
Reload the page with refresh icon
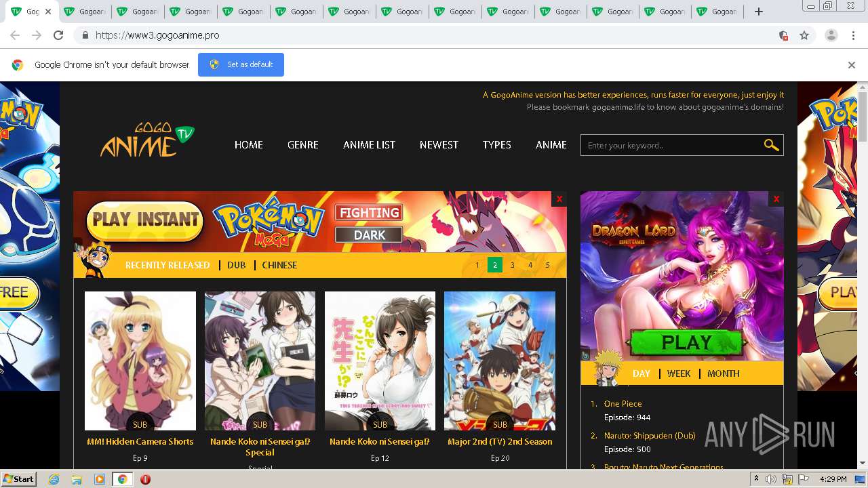[x=58, y=35]
